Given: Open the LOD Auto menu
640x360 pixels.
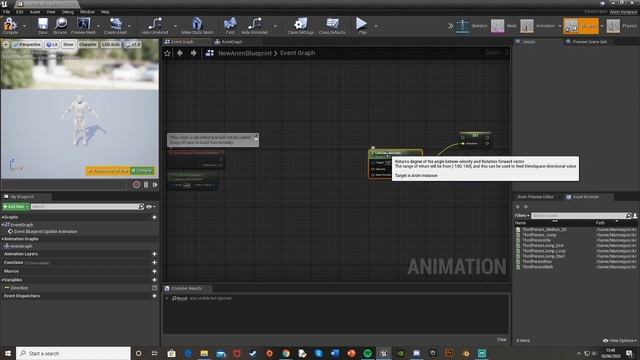Looking at the screenshot, I should [111, 44].
